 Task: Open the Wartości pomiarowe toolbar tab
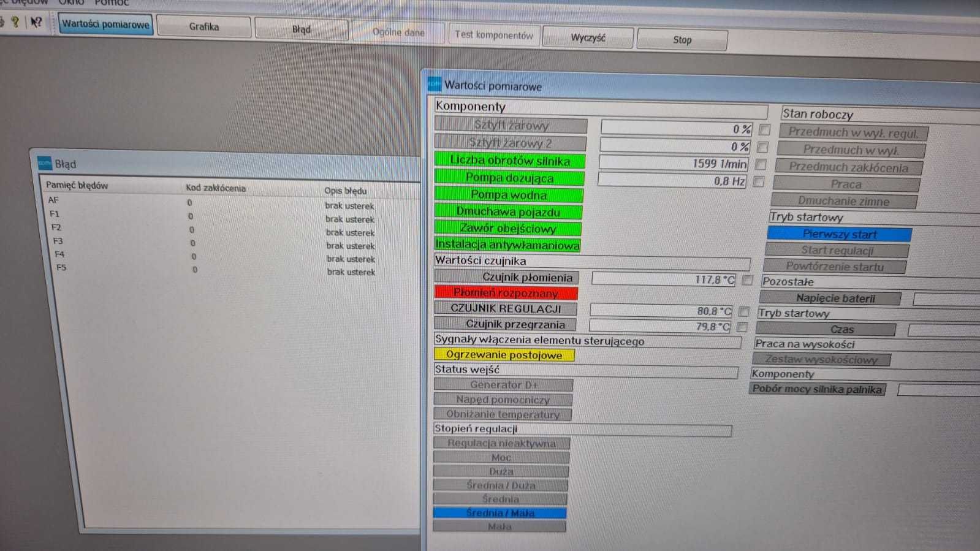tap(105, 25)
